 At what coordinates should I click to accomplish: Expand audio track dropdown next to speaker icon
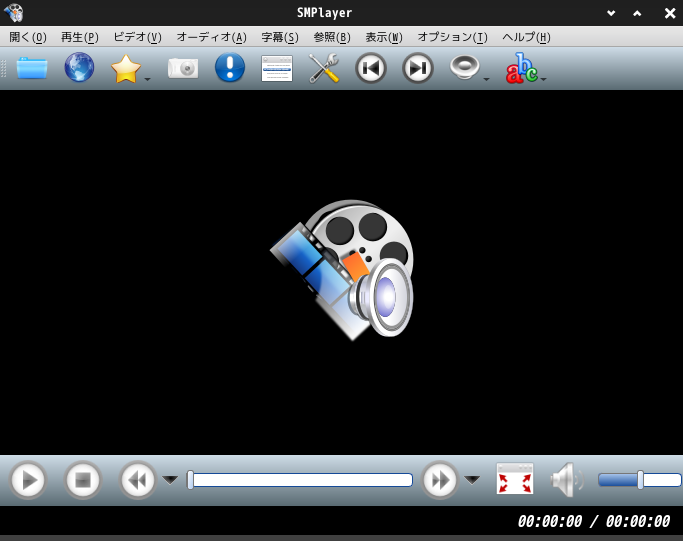[487, 79]
